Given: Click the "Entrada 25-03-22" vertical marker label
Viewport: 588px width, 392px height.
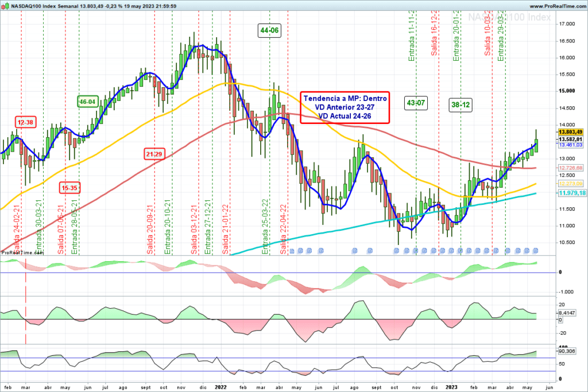Looking at the screenshot, I should point(265,226).
